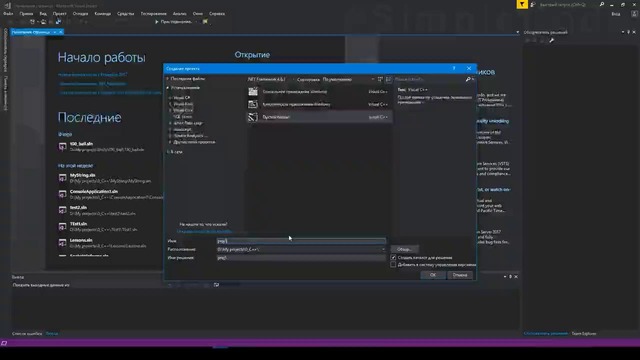
Task: Open the Project menu
Action: pyautogui.click(x=60, y=13)
